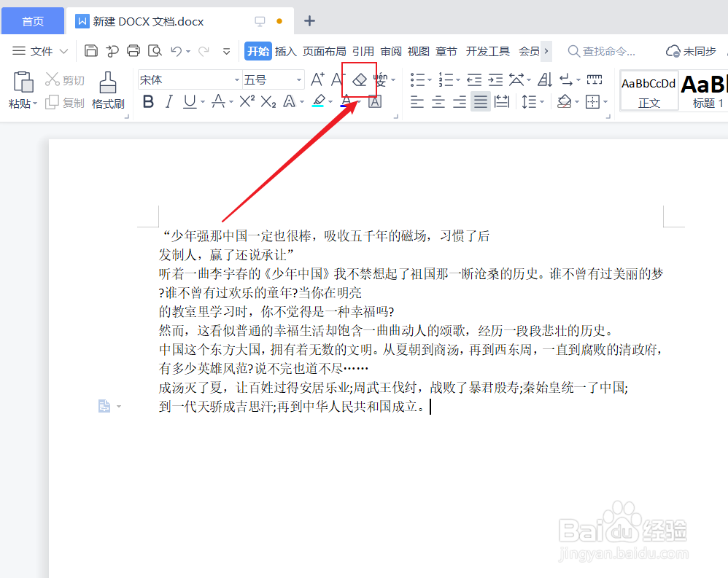Increase the font size with A+ icon
Screen dimensions: 728x578
pyautogui.click(x=316, y=79)
